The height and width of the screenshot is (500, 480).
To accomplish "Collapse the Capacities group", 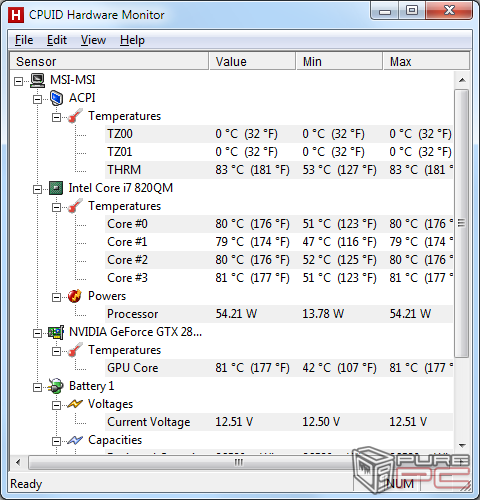I will click(x=57, y=441).
